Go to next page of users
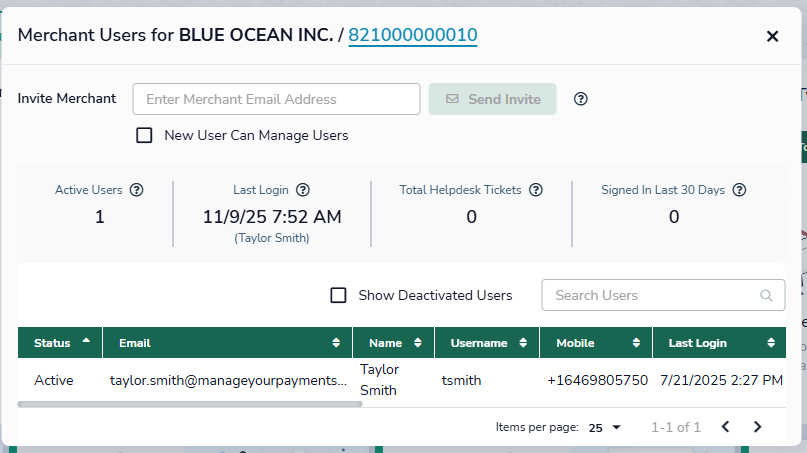Image resolution: width=807 pixels, height=453 pixels. [x=757, y=427]
